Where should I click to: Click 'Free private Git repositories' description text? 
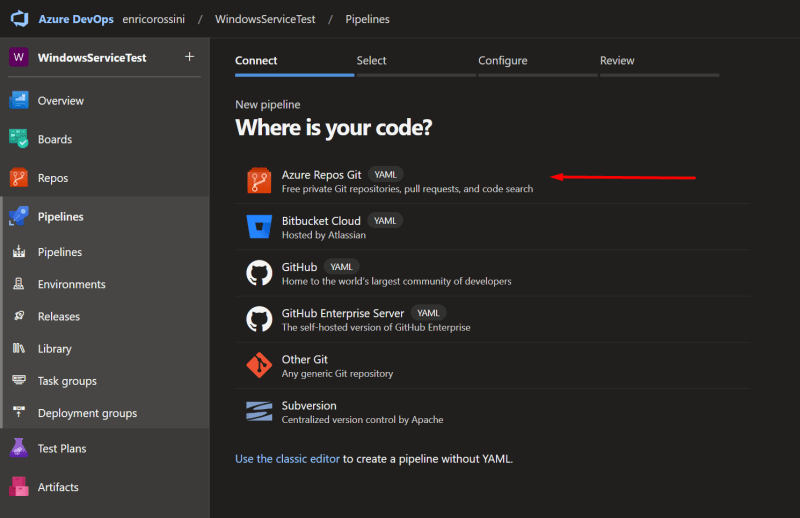click(407, 189)
